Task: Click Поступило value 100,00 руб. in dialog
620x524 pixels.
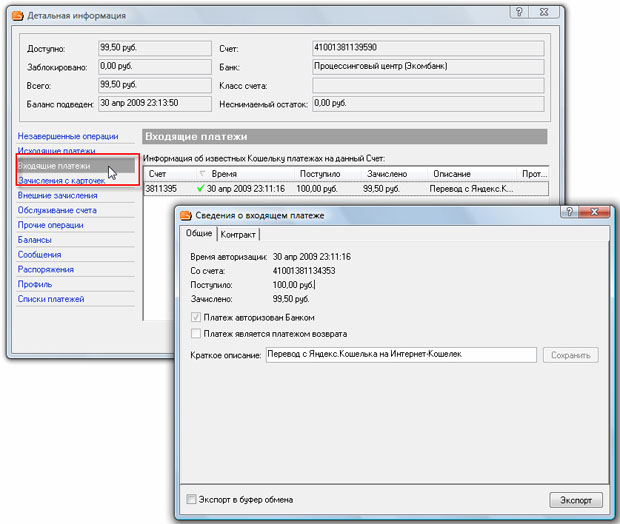Action: [293, 285]
